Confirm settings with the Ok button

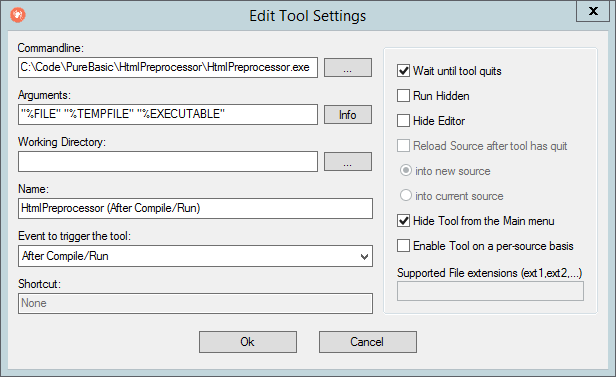pyautogui.click(x=248, y=342)
